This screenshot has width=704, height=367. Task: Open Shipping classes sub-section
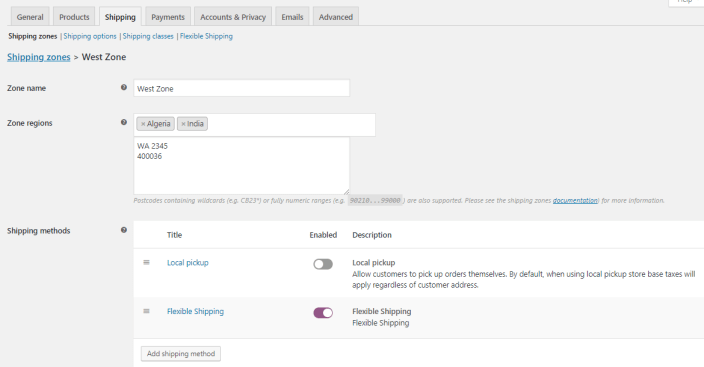coord(148,36)
